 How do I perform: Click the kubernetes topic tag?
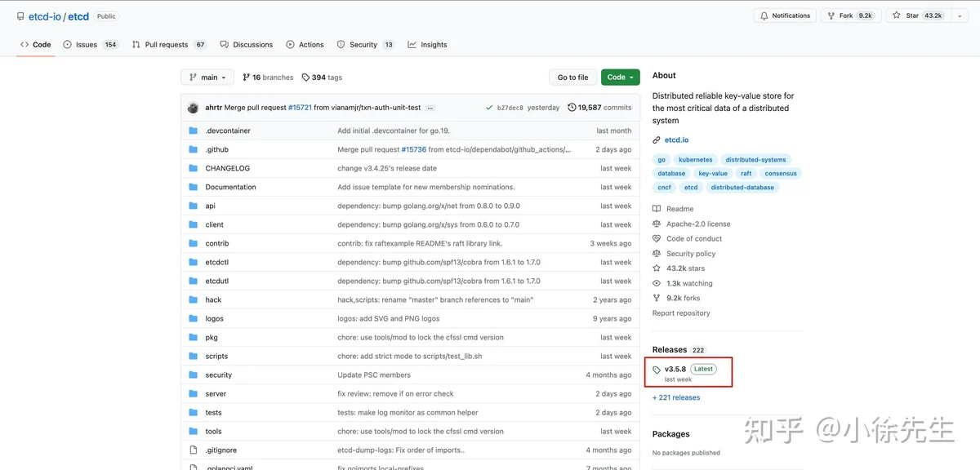coord(696,160)
